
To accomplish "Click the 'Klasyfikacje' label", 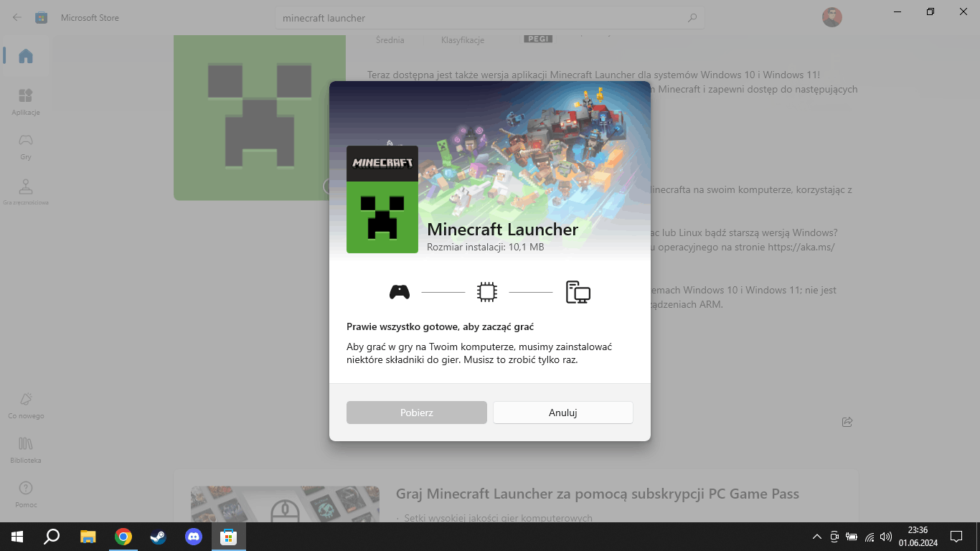I will point(463,40).
